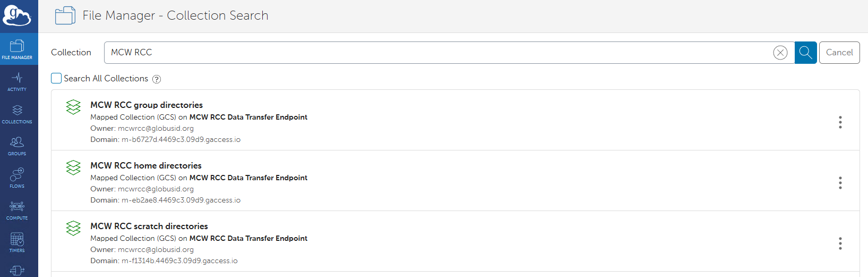Click the File Manager folder icon in header
The width and height of the screenshot is (868, 277).
65,15
